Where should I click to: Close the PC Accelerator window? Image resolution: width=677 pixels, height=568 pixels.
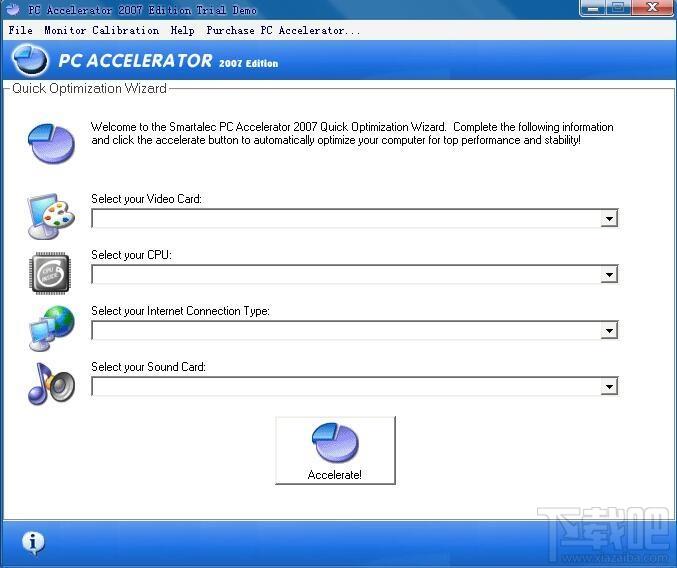pos(652,8)
